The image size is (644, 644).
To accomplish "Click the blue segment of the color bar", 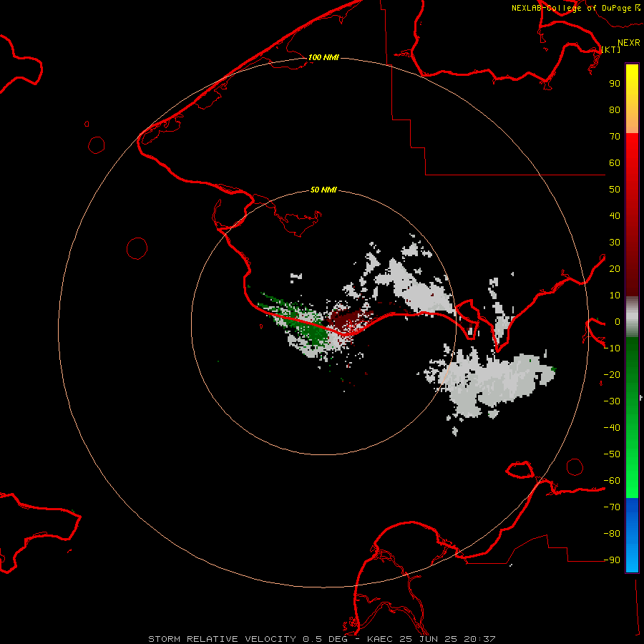I will click(632, 535).
